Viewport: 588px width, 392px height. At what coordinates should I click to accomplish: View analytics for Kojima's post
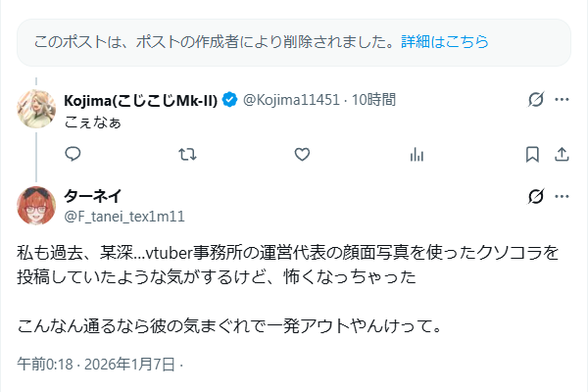tap(416, 154)
